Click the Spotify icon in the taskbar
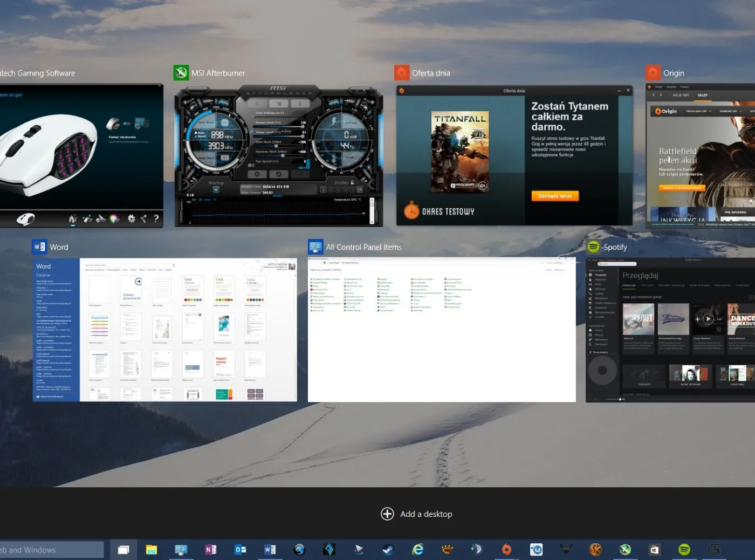The image size is (755, 560). click(684, 550)
